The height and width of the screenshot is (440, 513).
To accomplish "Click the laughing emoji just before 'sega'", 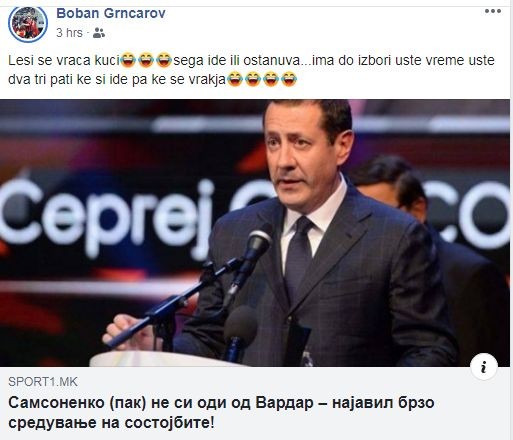I will tap(164, 60).
